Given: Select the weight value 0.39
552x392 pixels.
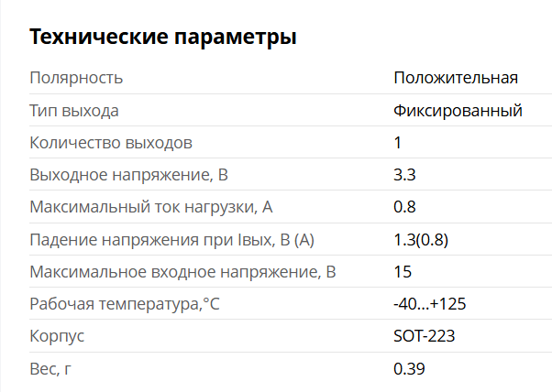Looking at the screenshot, I should 409,368.
